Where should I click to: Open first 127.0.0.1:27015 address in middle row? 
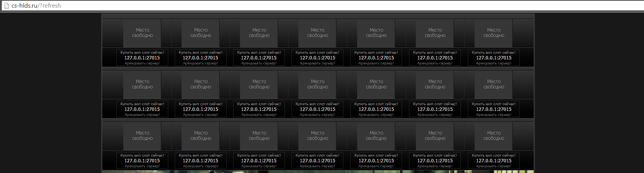142,109
